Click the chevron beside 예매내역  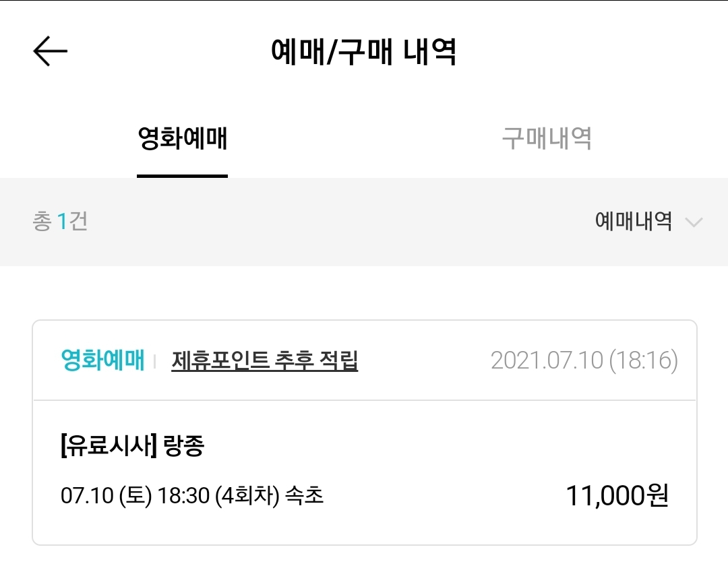click(694, 222)
